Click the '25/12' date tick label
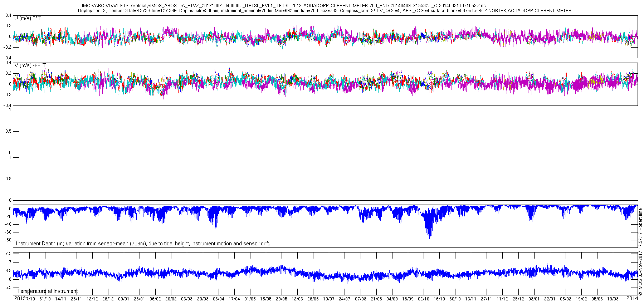Viewport: 644px width, 304px height. (518, 299)
